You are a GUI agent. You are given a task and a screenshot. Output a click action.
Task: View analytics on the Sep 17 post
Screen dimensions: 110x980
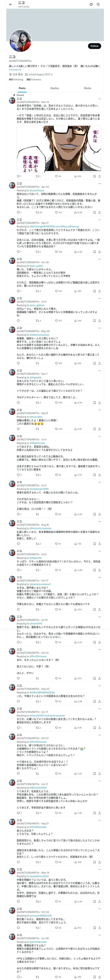75,252
